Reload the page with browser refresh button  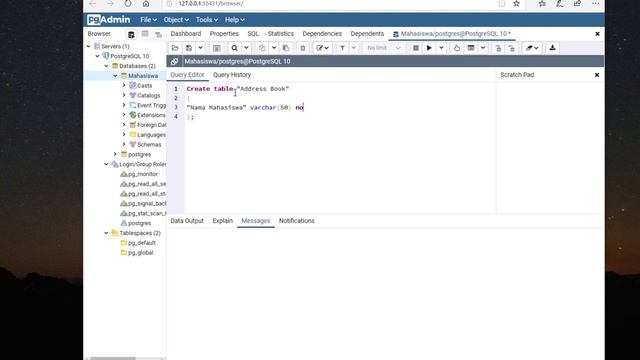coord(128,4)
